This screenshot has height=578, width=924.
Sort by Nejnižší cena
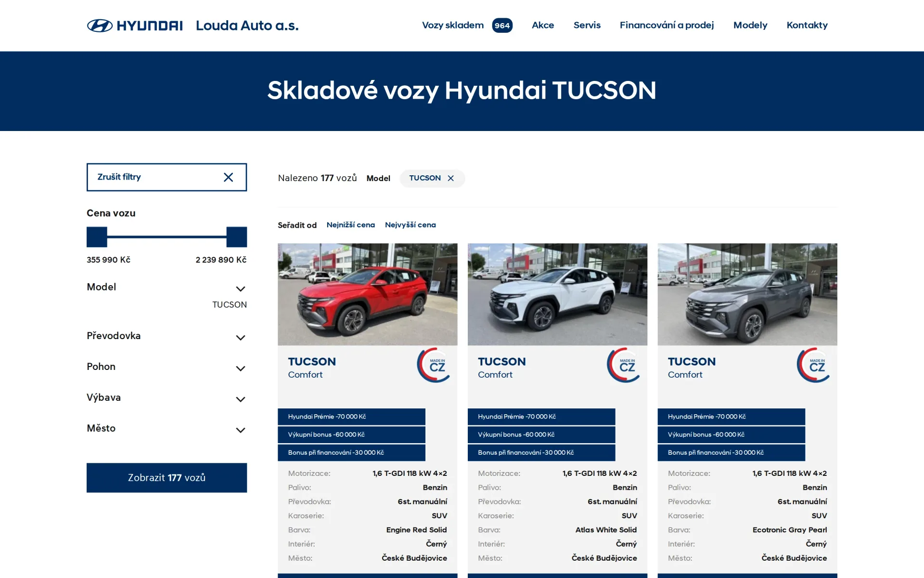[350, 225]
